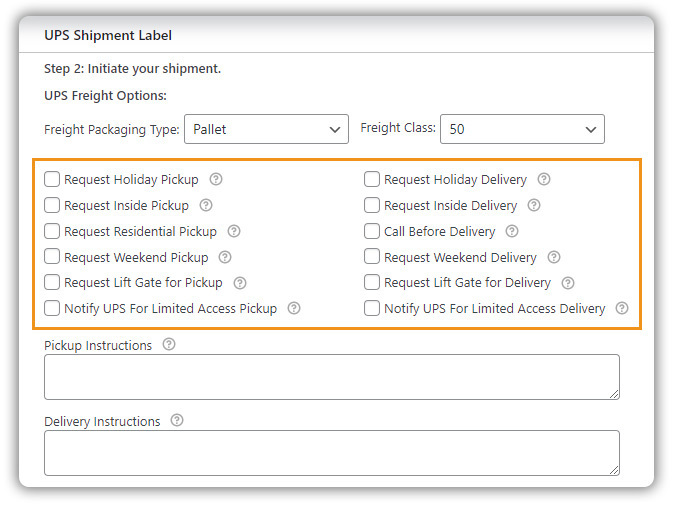Viewport: 675px width, 508px height.
Task: Click the 'Freight Packaging Type:' label
Action: point(112,130)
